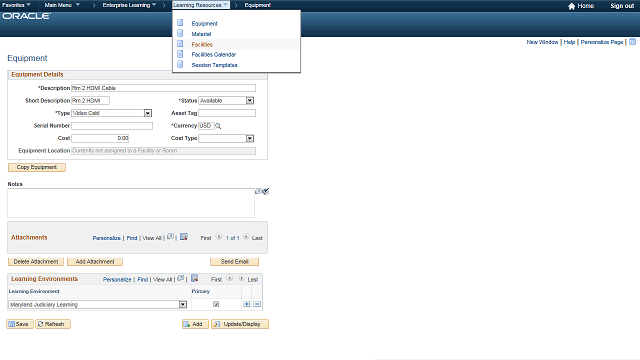Screen dimensions: 640x360
Task: Click Send Email button
Action: (235, 262)
